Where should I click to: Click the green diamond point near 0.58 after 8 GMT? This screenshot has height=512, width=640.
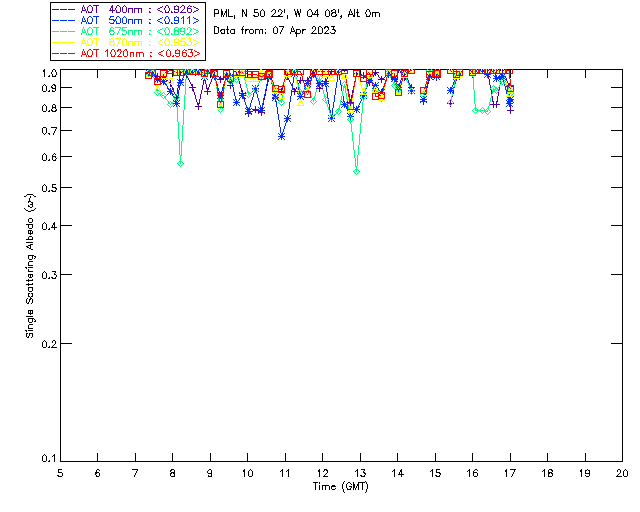tap(180, 163)
